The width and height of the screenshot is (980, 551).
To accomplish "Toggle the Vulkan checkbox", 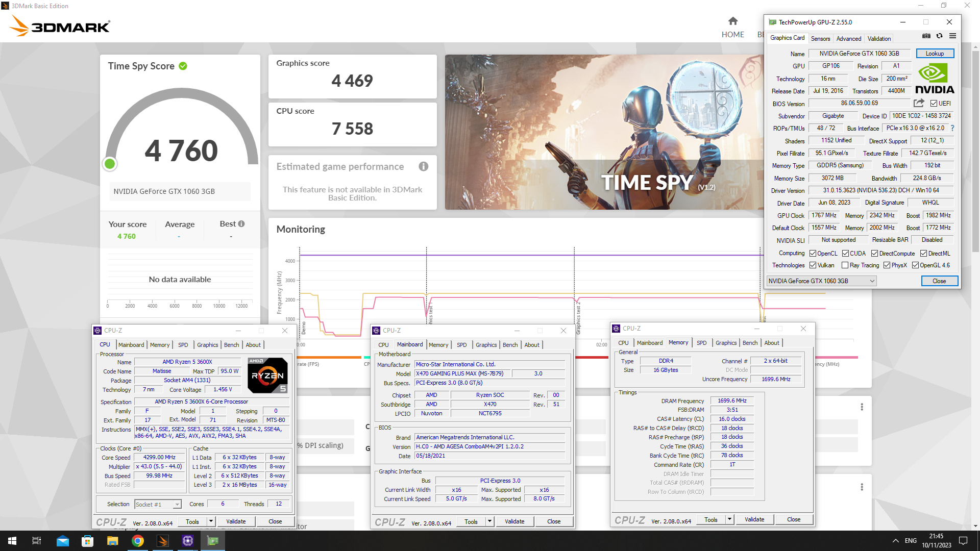I will (813, 265).
